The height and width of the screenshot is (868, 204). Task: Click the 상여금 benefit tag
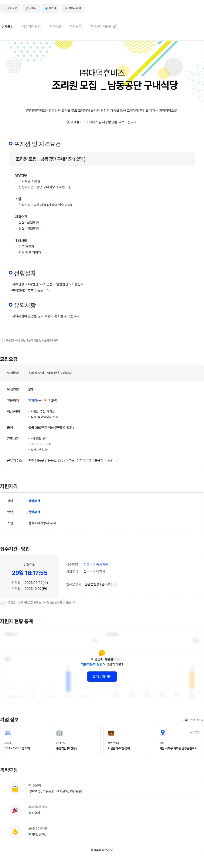pyautogui.click(x=31, y=8)
